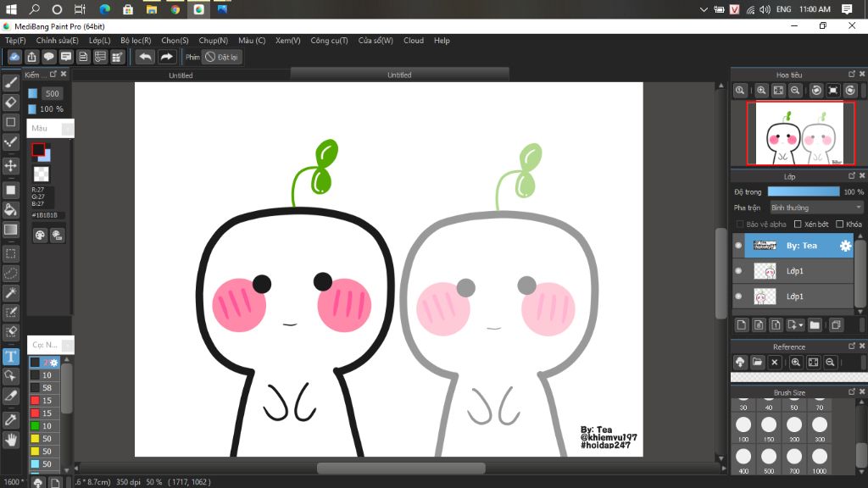Screen dimensions: 868x488
Task: Select the Brush tool
Action: (10, 82)
